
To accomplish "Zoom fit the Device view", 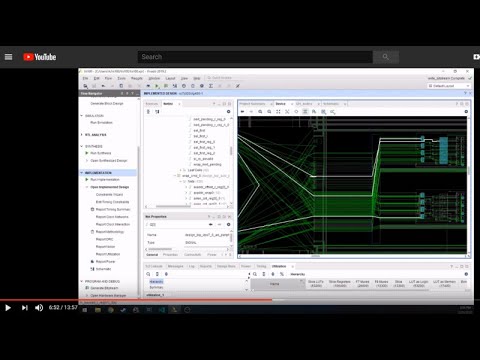I will click(278, 112).
